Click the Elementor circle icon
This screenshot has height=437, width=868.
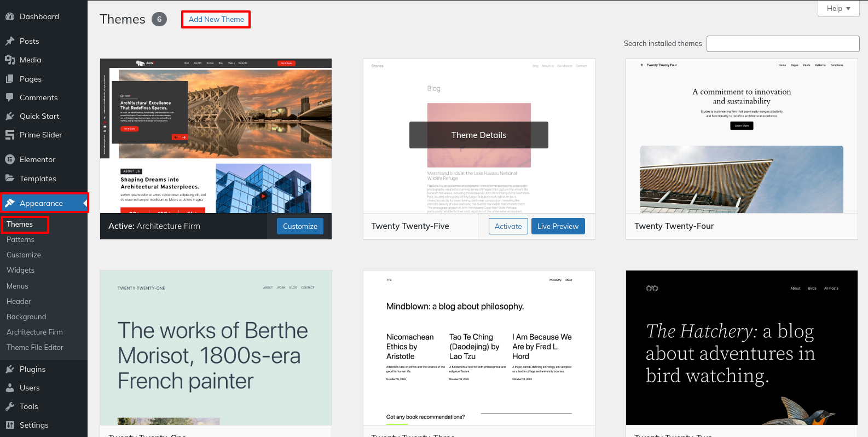click(x=10, y=159)
